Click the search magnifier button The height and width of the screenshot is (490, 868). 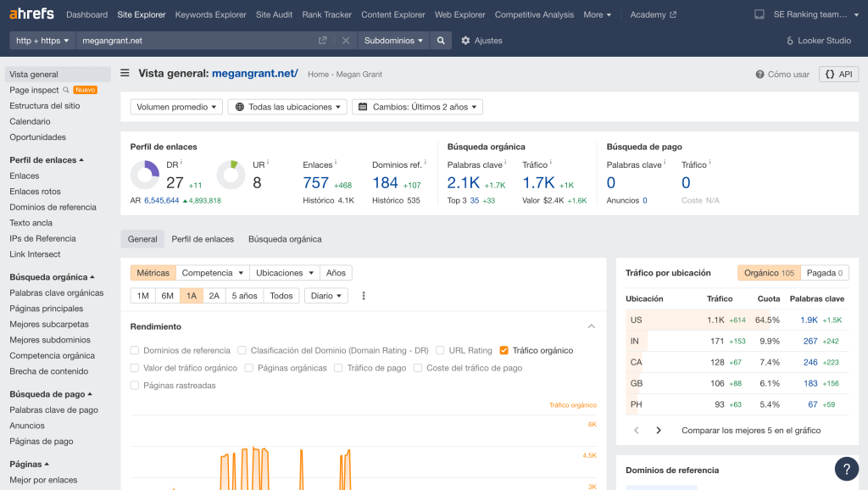pos(441,41)
